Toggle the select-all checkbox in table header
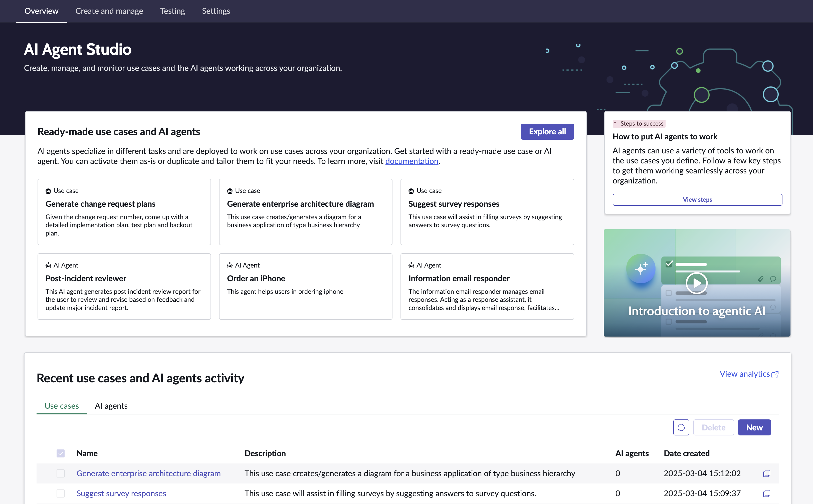 (60, 453)
